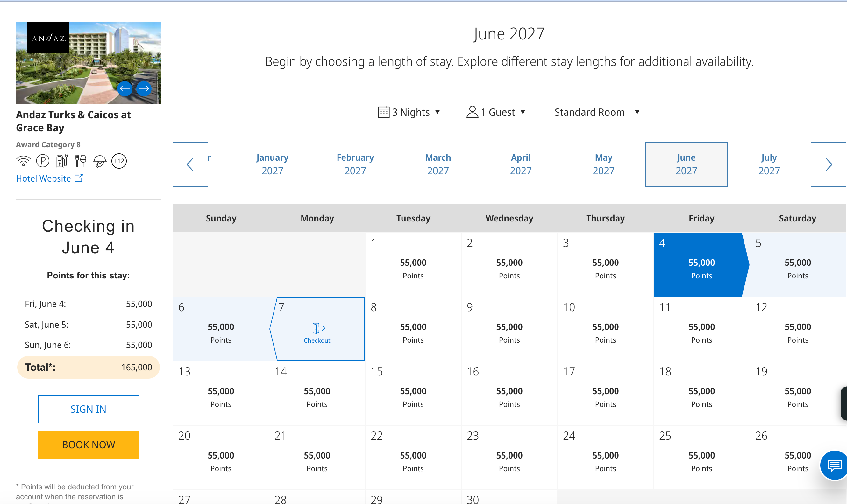Image resolution: width=847 pixels, height=504 pixels.
Task: Select June 15 as check-in date
Action: click(x=413, y=393)
